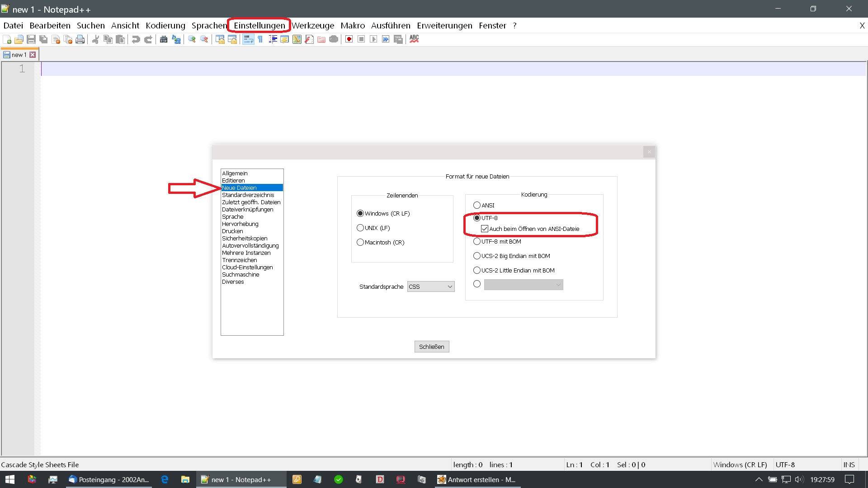Open the Kodierung menu
This screenshot has height=488, width=868.
(x=165, y=26)
